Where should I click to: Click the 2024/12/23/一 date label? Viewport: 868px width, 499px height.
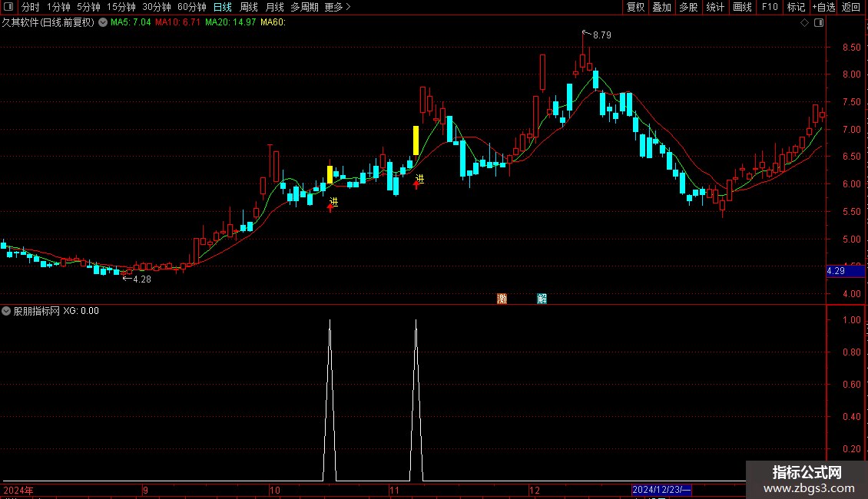661,490
